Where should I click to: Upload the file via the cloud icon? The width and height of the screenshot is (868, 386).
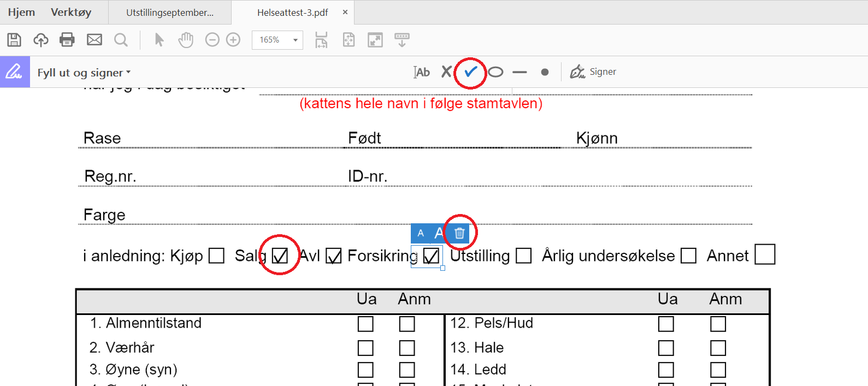click(41, 39)
